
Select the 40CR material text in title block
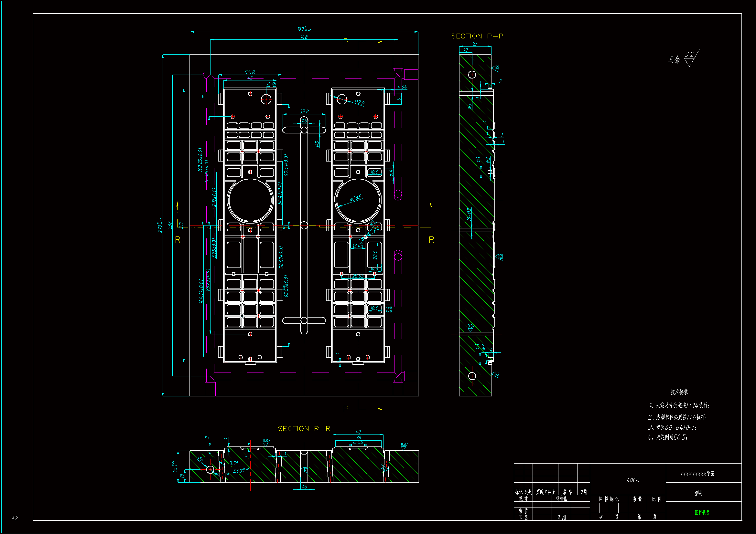pyautogui.click(x=632, y=480)
